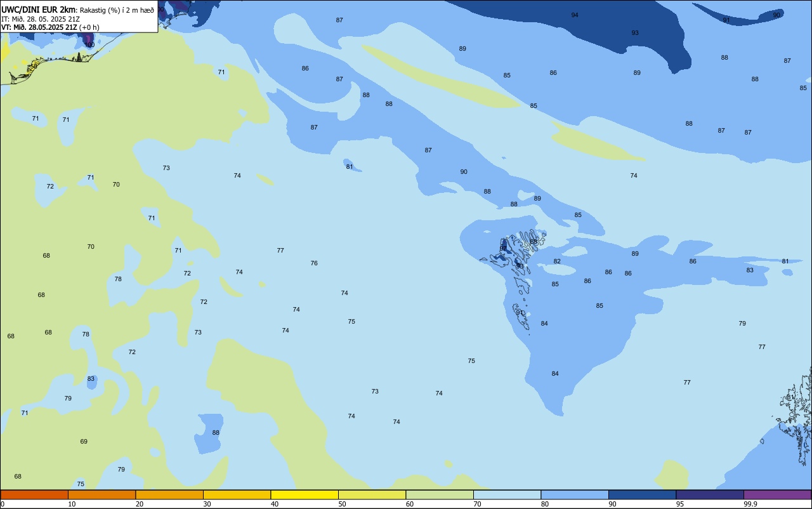Click the legend tick label '30'
This screenshot has height=509, width=812.
point(207,504)
